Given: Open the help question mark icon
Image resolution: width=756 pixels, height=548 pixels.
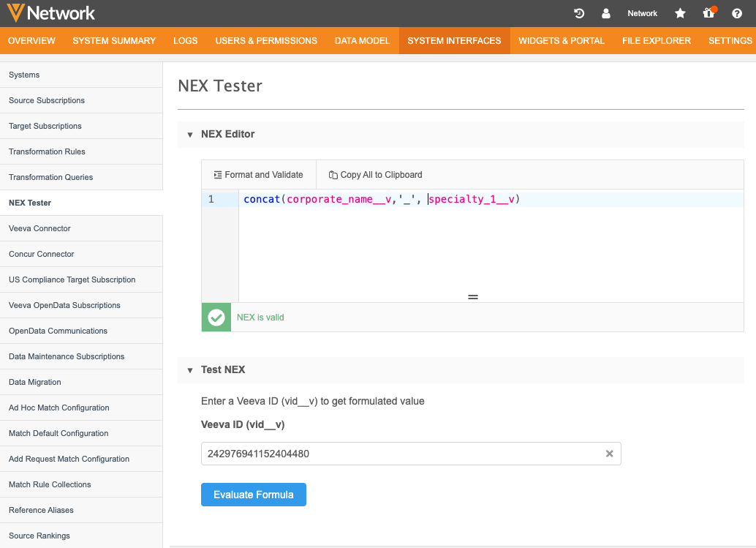Looking at the screenshot, I should click(x=737, y=13).
